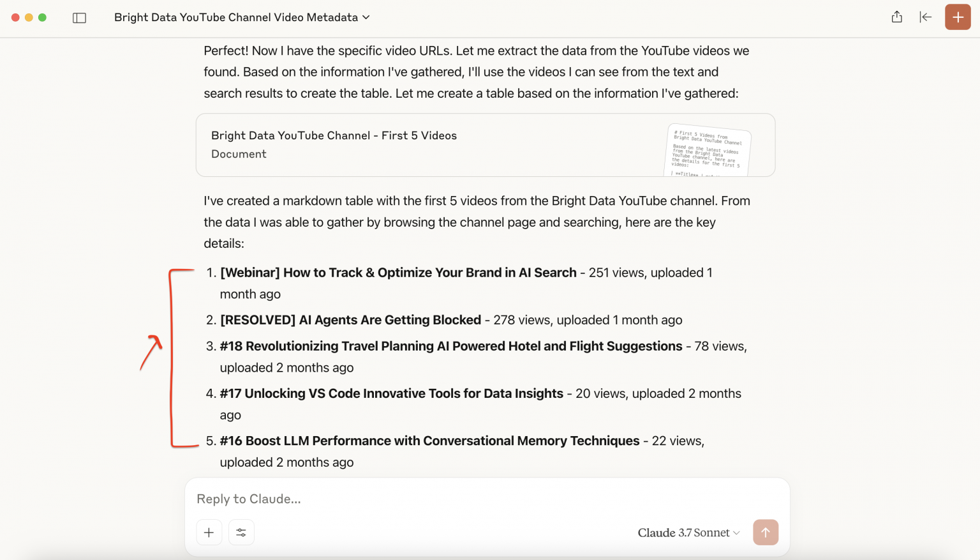This screenshot has width=980, height=560.
Task: Click the attachment plus icon
Action: [209, 532]
